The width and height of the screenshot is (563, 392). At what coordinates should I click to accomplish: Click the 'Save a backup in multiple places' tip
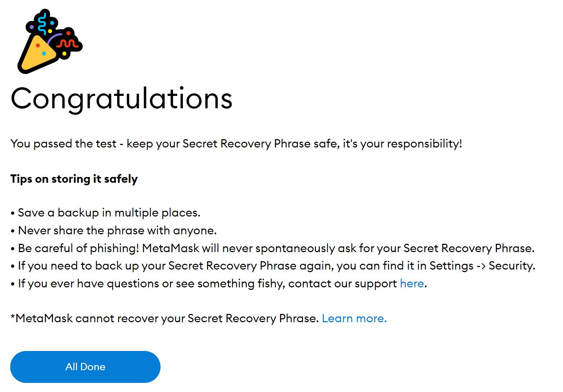pyautogui.click(x=105, y=213)
